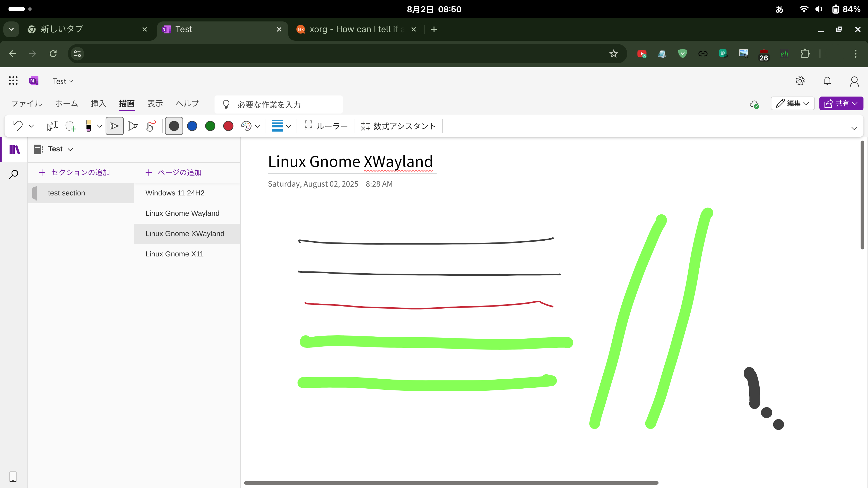Switch to the 描画 ribbon tab
868x488 pixels.
coord(127,103)
